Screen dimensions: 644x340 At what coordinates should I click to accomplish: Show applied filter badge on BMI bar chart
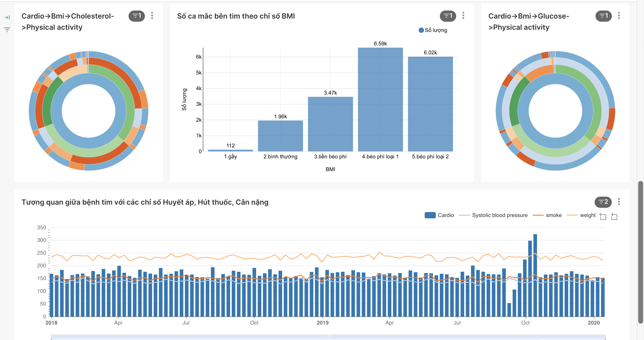(x=447, y=16)
